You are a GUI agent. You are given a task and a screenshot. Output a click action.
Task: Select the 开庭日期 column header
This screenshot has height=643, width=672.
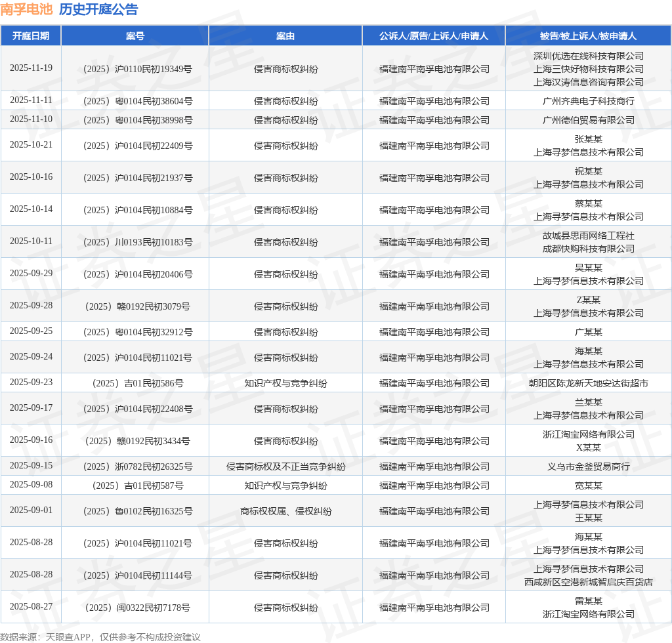(x=31, y=36)
